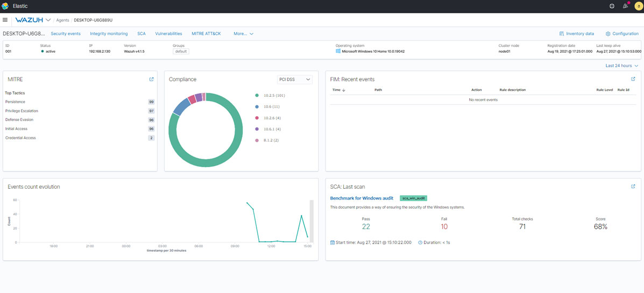This screenshot has height=293, width=644.
Task: Toggle the 10.6.1 (4) legend color
Action: (x=257, y=129)
